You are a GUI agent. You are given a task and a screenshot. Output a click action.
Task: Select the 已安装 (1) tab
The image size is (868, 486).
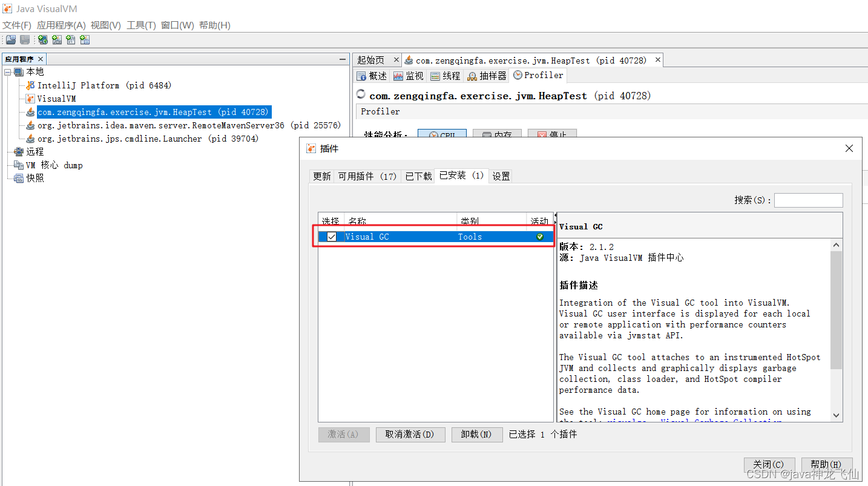pyautogui.click(x=462, y=176)
